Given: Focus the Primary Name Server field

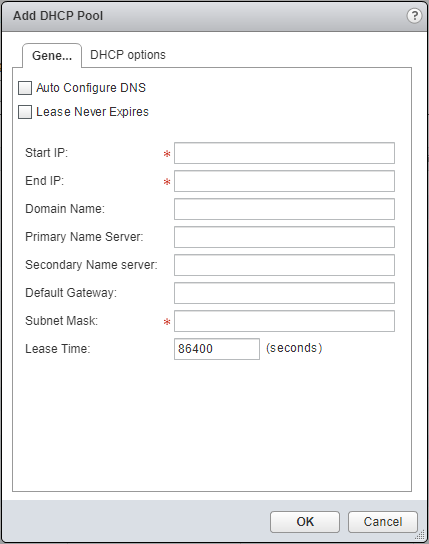Looking at the screenshot, I should (x=284, y=237).
